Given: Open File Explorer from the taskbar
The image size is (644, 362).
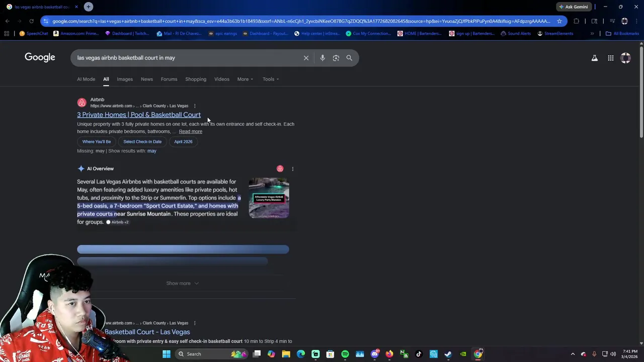Looking at the screenshot, I should tap(286, 354).
